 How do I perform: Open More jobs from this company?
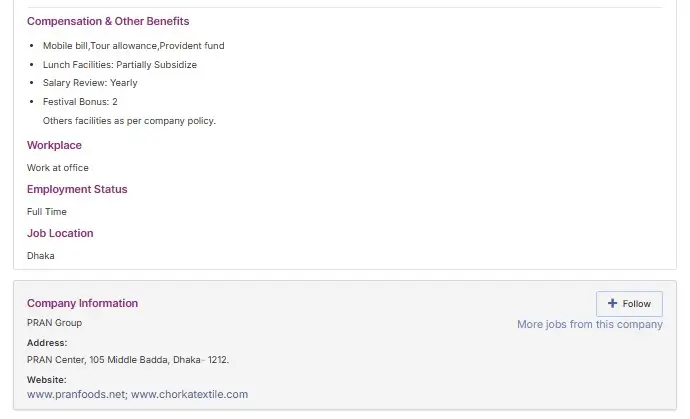(589, 325)
